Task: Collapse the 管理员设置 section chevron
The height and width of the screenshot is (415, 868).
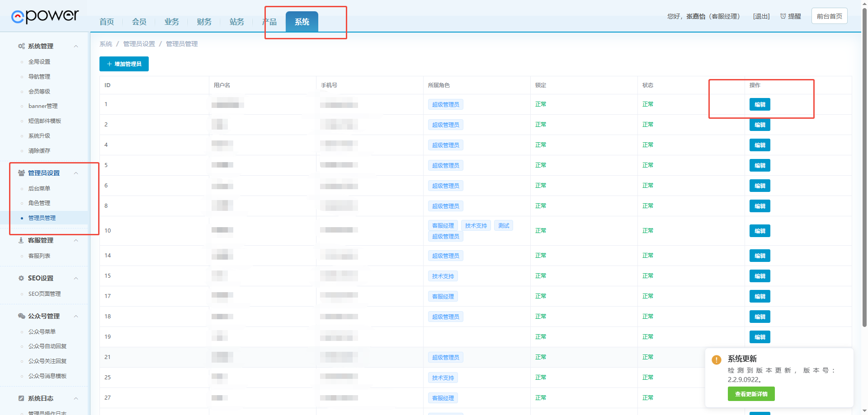Action: point(76,173)
